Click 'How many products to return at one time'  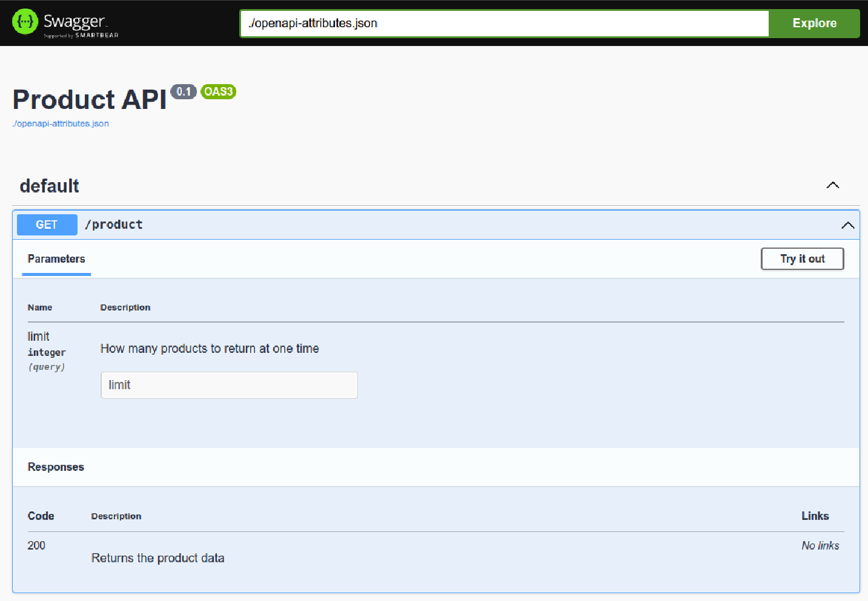[x=210, y=349]
